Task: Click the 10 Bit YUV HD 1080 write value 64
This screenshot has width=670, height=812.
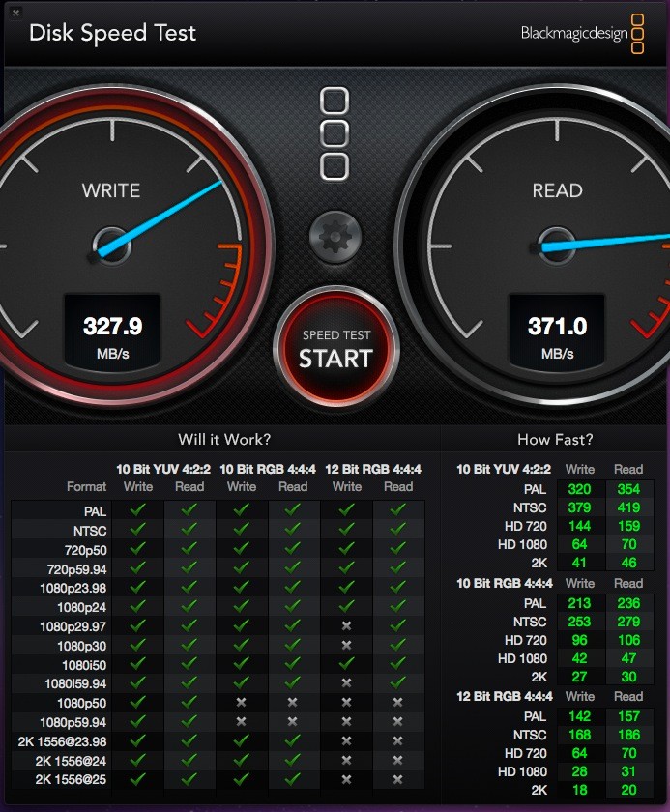Action: click(x=579, y=544)
